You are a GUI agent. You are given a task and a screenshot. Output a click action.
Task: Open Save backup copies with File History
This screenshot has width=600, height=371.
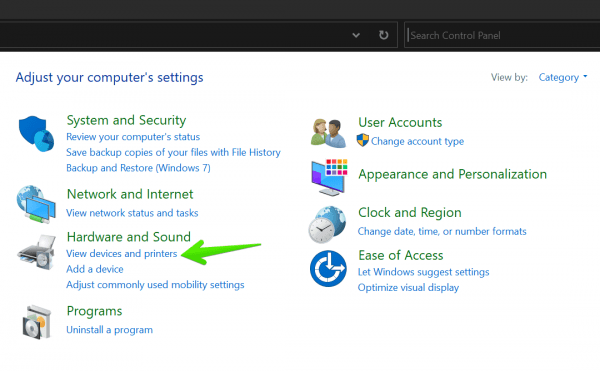tap(173, 152)
